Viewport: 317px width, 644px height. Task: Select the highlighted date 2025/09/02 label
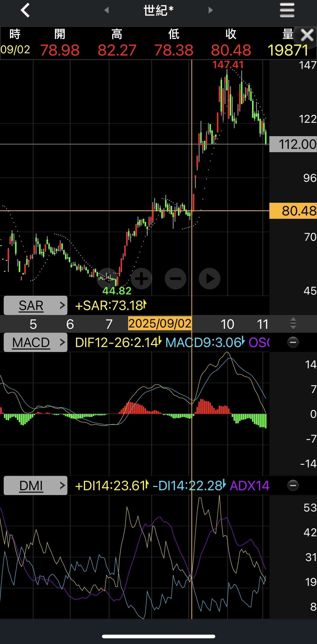pos(160,323)
